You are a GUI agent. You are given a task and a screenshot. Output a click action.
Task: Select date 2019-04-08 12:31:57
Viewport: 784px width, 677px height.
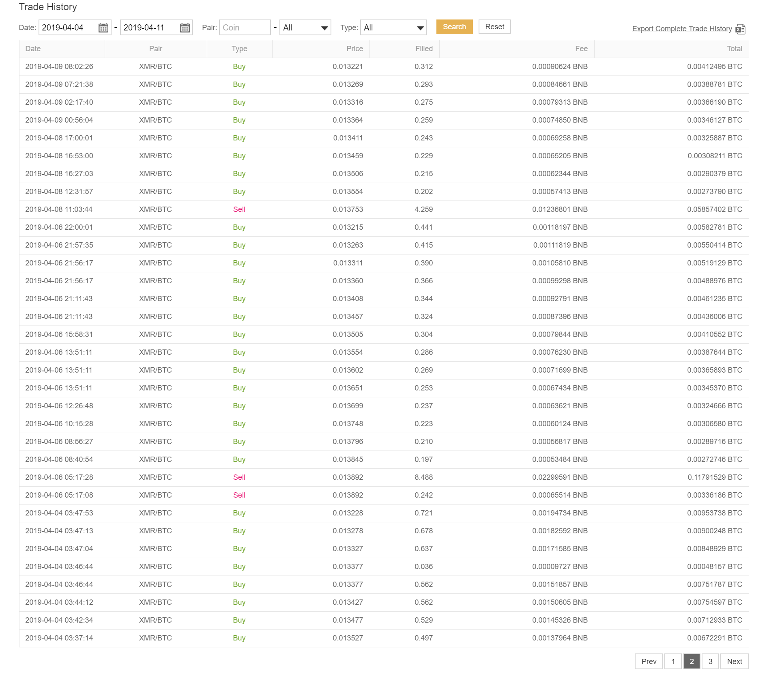click(x=59, y=192)
